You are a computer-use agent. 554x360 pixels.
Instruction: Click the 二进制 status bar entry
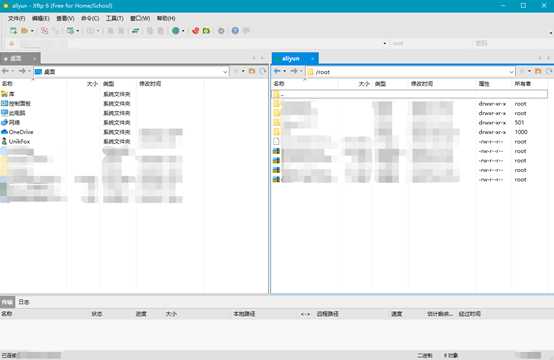(424, 355)
